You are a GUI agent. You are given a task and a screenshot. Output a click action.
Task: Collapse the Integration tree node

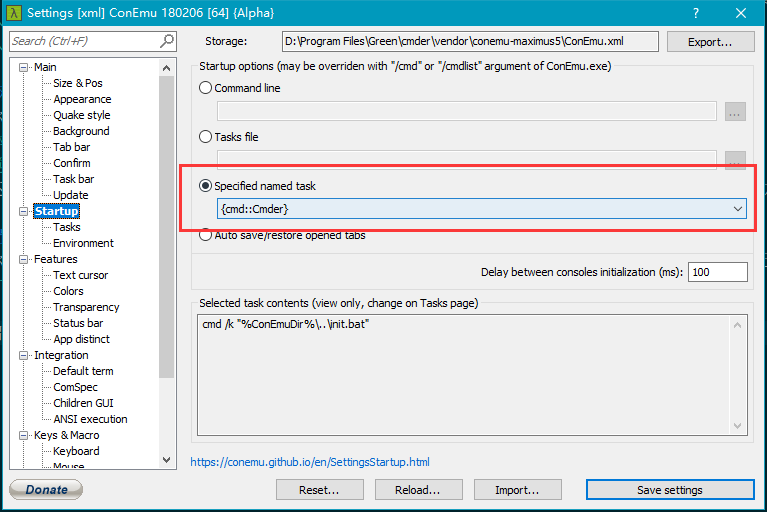tap(23, 356)
